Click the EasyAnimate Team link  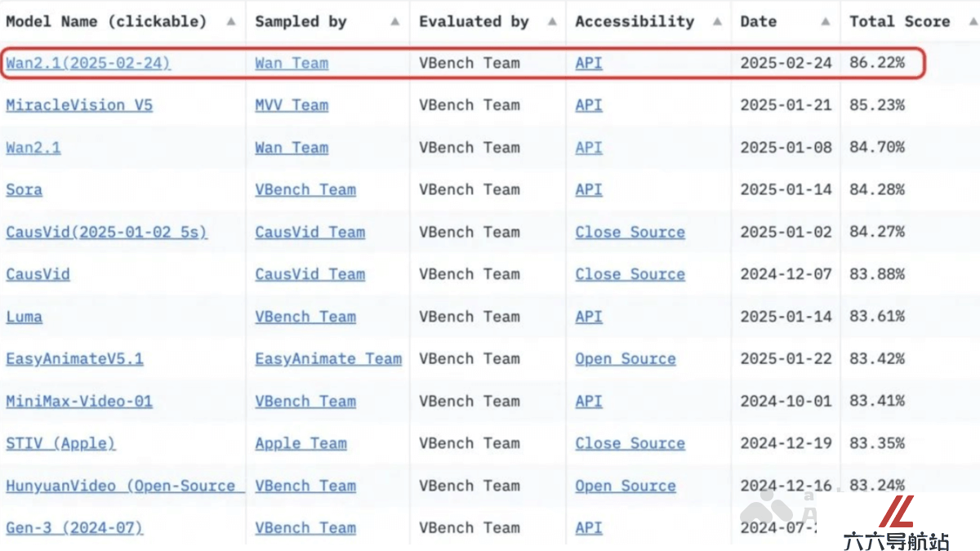[328, 359]
